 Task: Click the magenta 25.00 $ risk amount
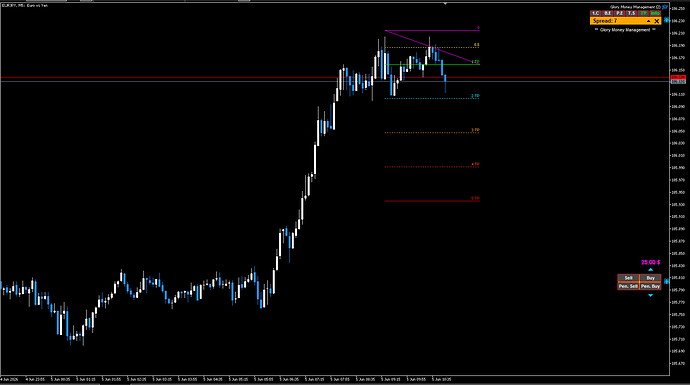tap(650, 263)
